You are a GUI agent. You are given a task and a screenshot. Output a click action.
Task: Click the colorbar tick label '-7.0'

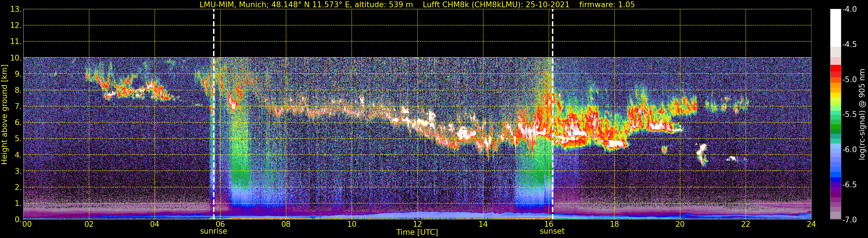click(x=849, y=220)
